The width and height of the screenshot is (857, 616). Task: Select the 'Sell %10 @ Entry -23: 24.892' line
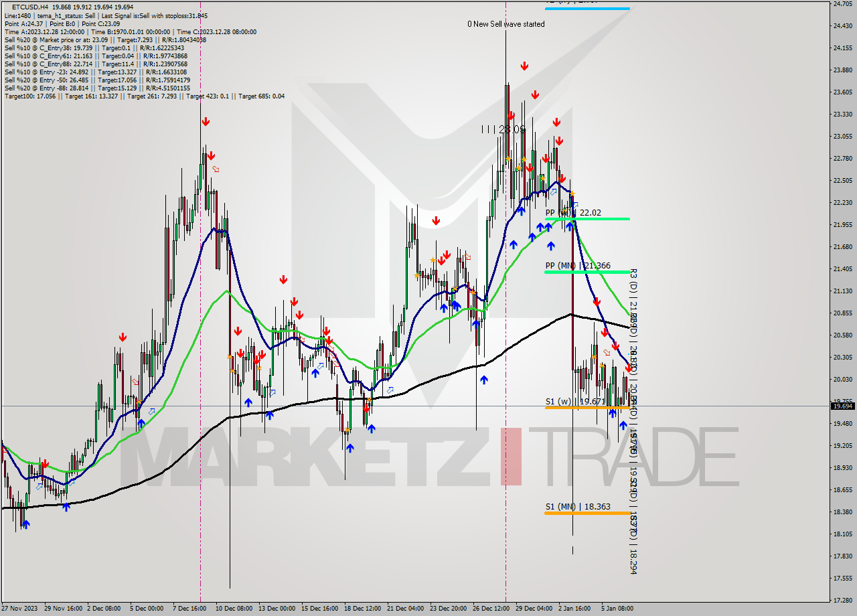pos(96,72)
